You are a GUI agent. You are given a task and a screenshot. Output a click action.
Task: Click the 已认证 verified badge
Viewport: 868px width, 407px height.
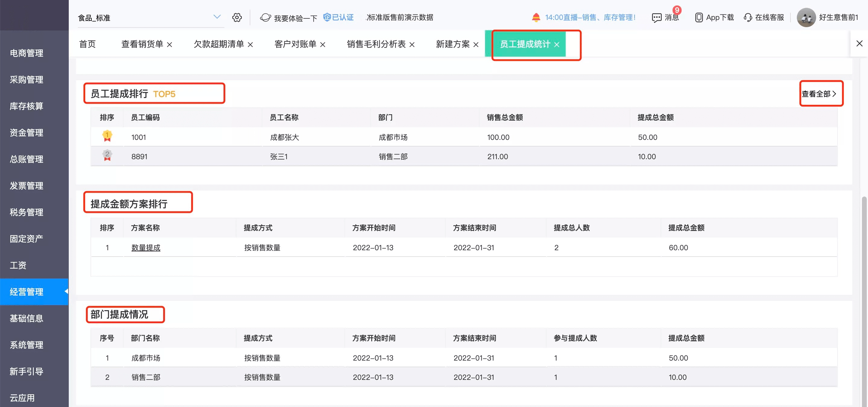(x=338, y=17)
